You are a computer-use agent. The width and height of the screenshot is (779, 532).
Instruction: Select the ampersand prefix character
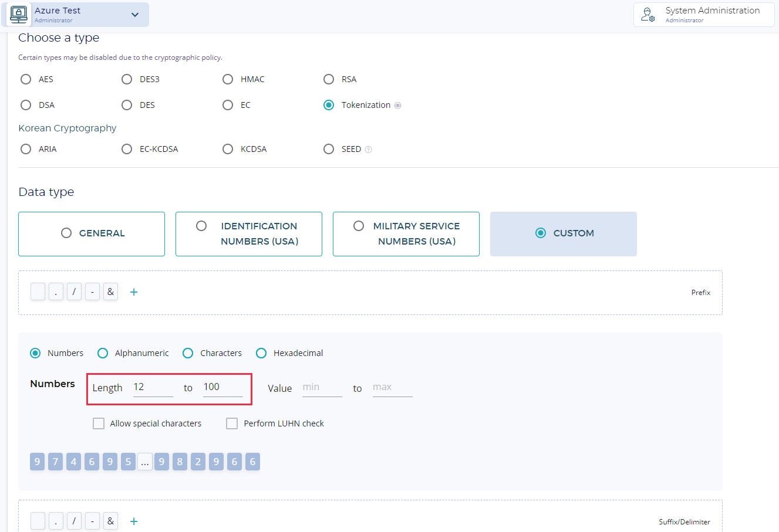point(110,292)
